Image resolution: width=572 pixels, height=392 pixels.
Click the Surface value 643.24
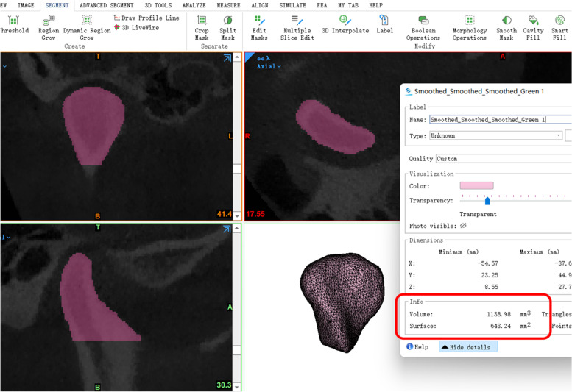501,326
